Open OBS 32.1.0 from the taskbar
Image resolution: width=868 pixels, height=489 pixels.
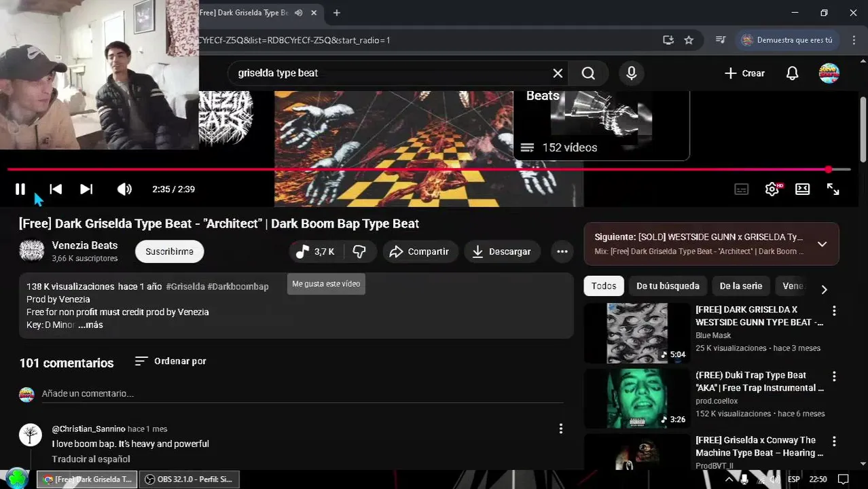pyautogui.click(x=189, y=479)
